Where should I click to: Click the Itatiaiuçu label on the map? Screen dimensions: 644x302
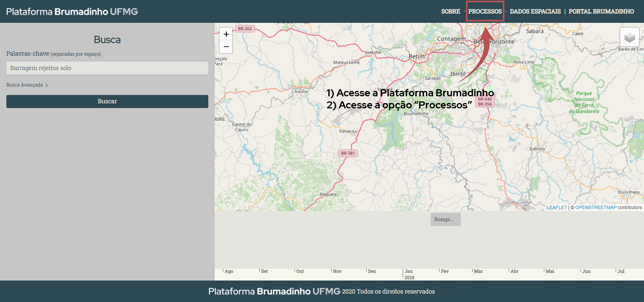pyautogui.click(x=348, y=131)
